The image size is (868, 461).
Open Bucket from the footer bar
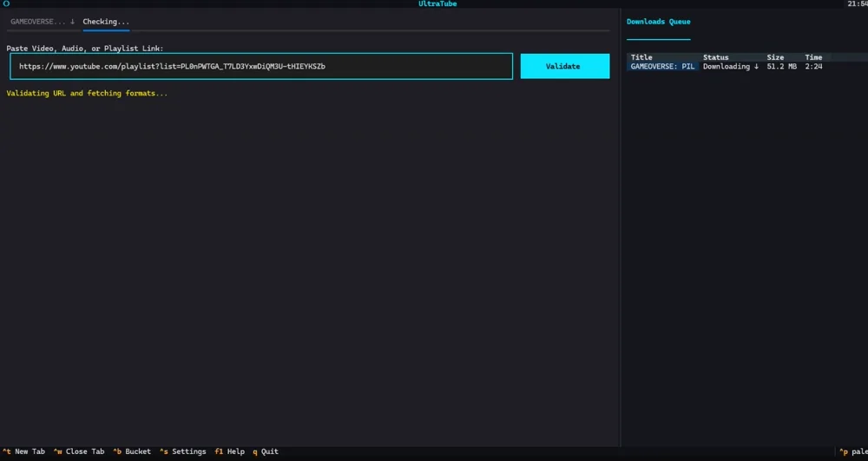tap(132, 451)
